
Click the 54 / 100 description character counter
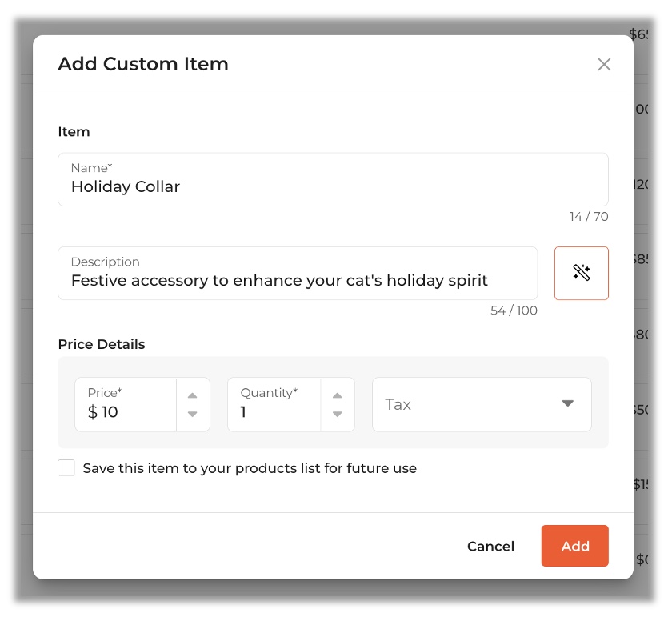[x=514, y=310]
